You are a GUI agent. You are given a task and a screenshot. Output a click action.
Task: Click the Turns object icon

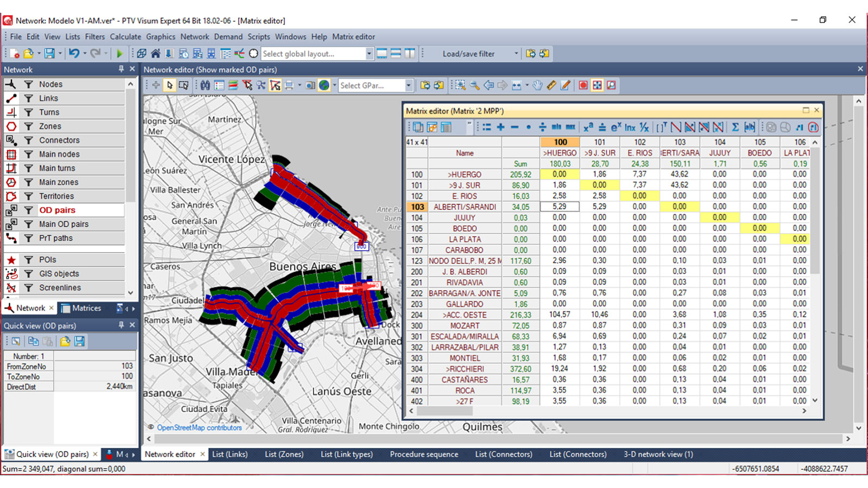coord(11,112)
